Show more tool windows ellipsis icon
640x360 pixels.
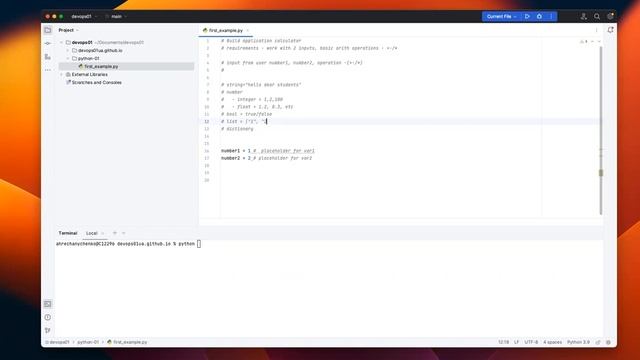[48, 70]
